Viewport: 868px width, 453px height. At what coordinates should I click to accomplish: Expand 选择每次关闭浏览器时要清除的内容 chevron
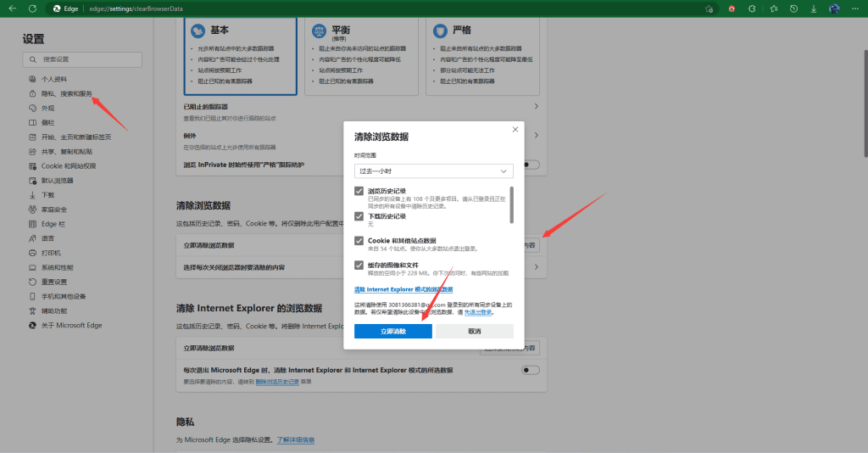click(536, 267)
